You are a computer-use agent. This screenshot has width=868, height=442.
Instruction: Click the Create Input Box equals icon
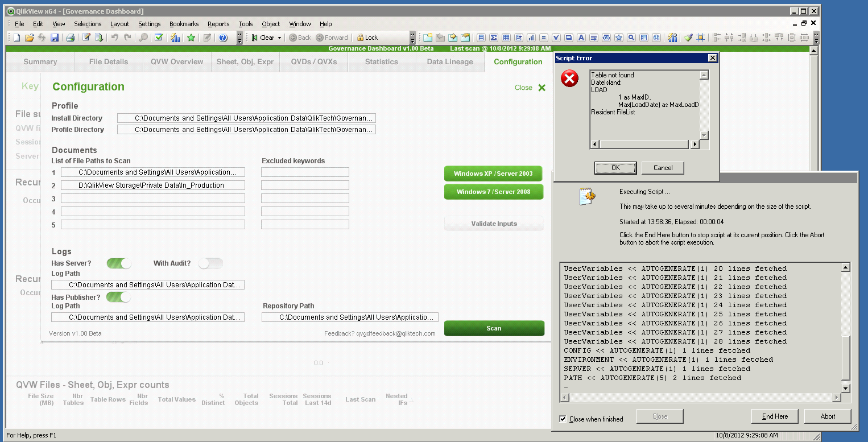coord(543,38)
